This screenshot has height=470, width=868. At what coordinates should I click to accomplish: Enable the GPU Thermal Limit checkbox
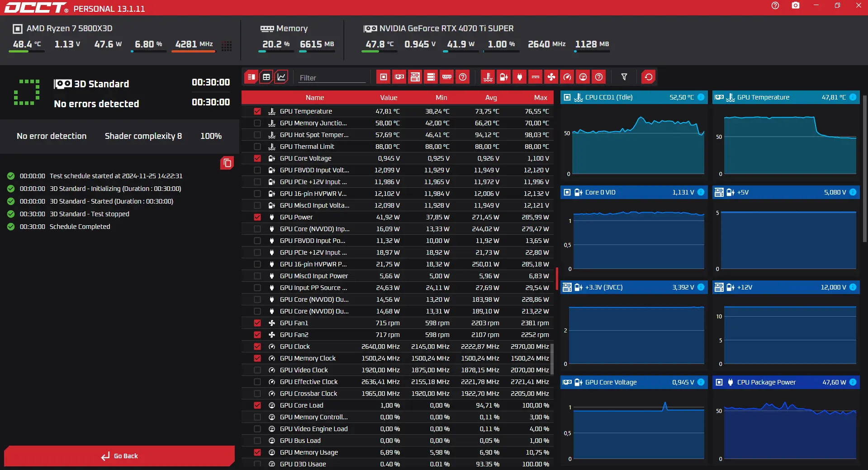point(257,147)
